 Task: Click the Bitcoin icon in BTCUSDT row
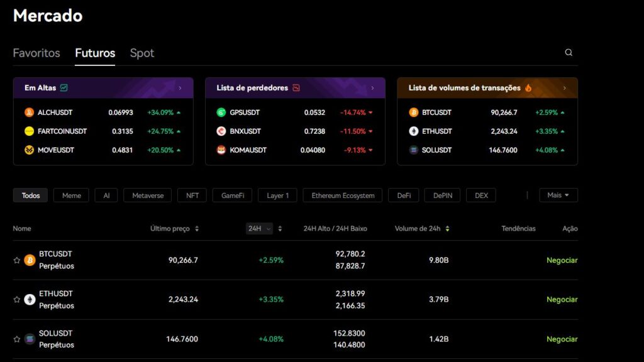pyautogui.click(x=30, y=260)
